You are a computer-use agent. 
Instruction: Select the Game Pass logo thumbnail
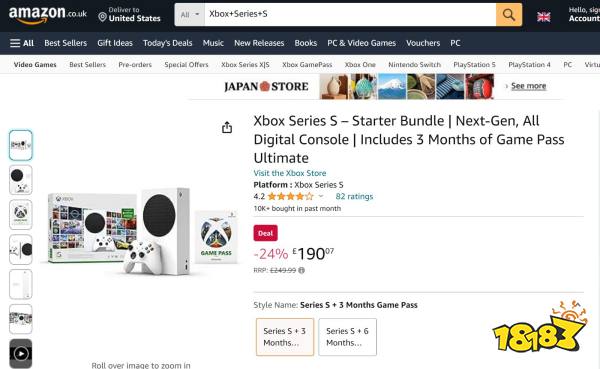pyautogui.click(x=21, y=214)
